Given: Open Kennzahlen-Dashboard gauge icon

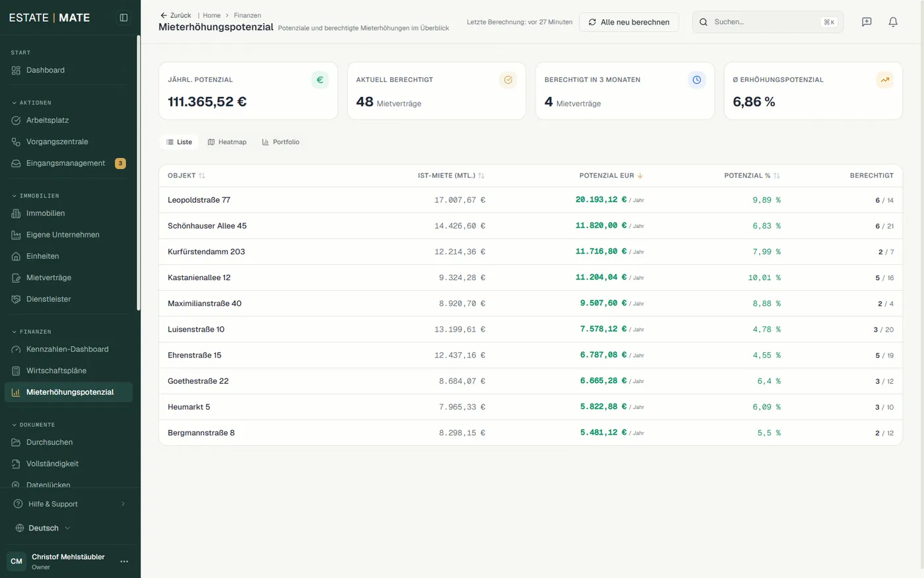Looking at the screenshot, I should click(x=16, y=349).
